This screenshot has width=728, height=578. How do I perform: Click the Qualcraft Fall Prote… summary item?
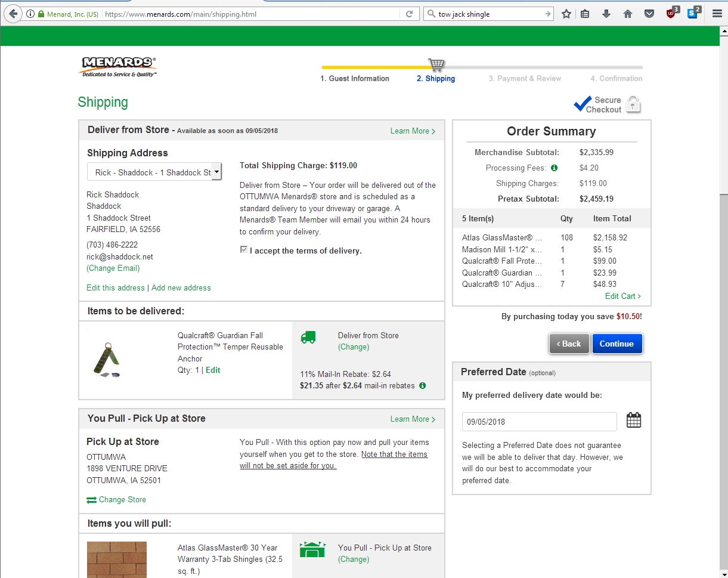coord(502,261)
